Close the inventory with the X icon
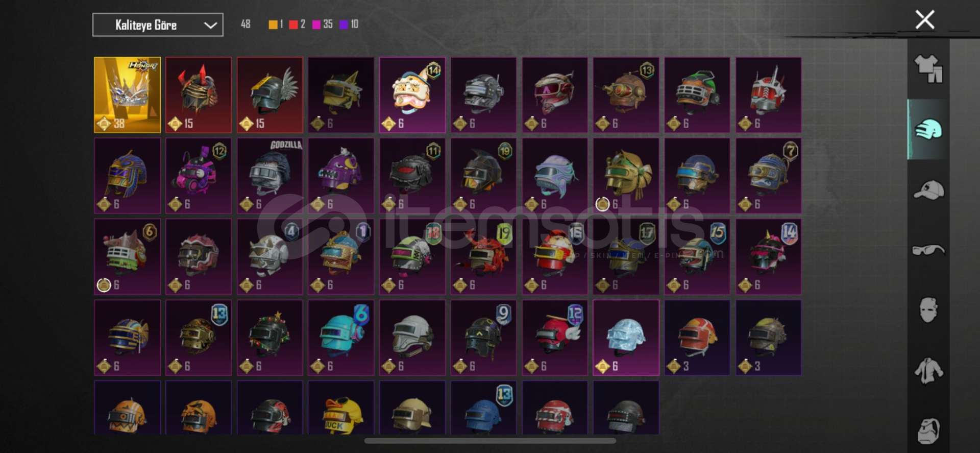The image size is (980, 453). pyautogui.click(x=924, y=20)
